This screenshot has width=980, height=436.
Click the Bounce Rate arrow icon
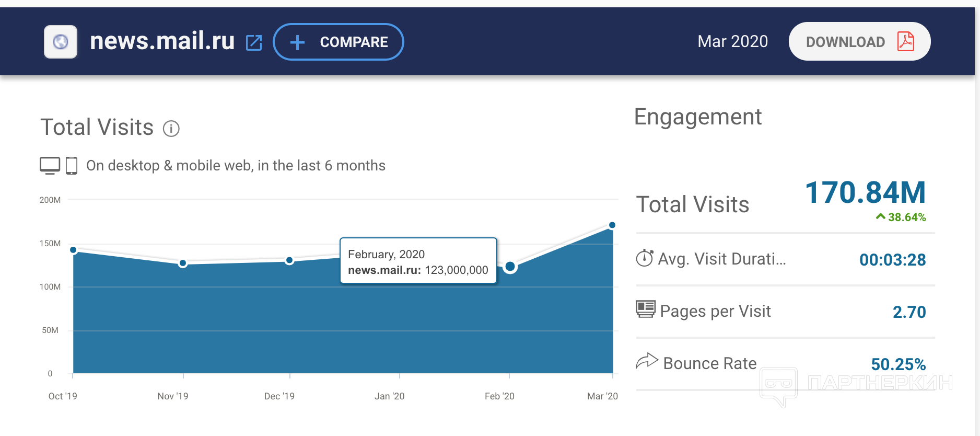click(647, 361)
